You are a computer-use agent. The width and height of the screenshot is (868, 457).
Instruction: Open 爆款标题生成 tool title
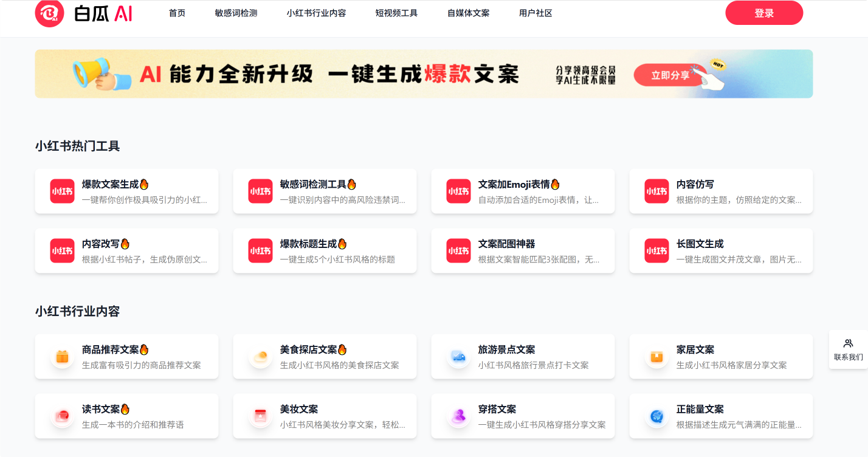tap(308, 244)
